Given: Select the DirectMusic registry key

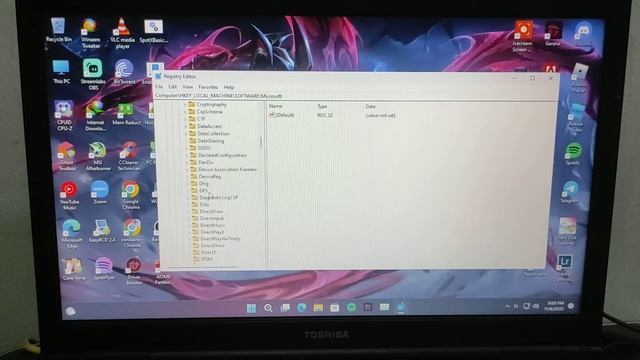Looking at the screenshot, I should point(213,225).
